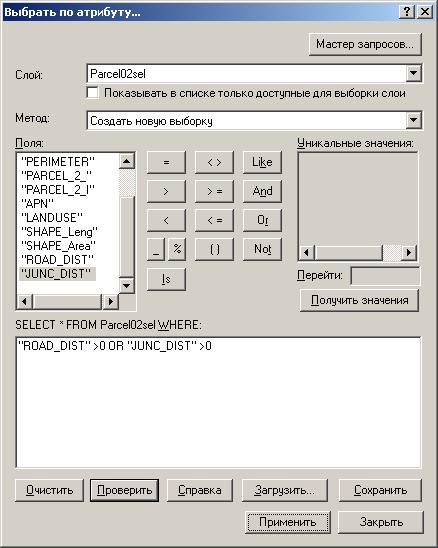Insert the less-than-or-equal operator
The image size is (438, 548).
(214, 221)
